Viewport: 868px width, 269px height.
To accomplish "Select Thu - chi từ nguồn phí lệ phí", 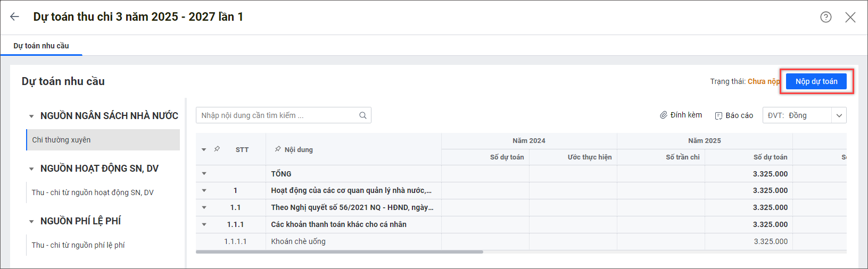I will [x=78, y=245].
